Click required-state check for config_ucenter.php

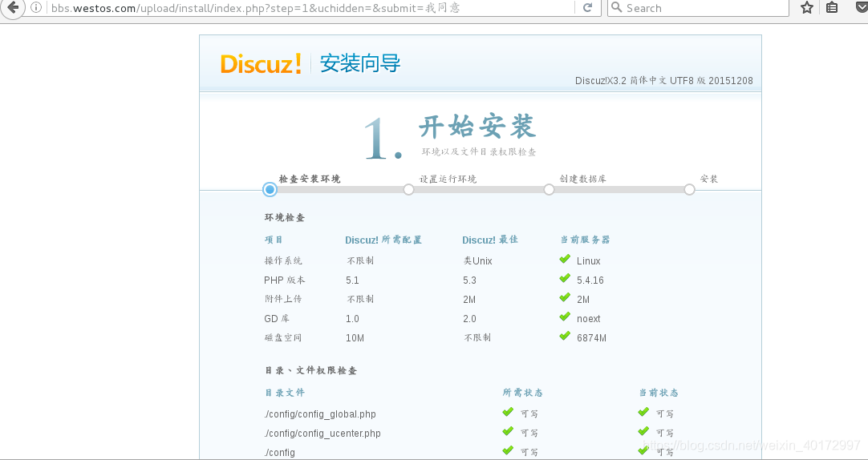(508, 432)
